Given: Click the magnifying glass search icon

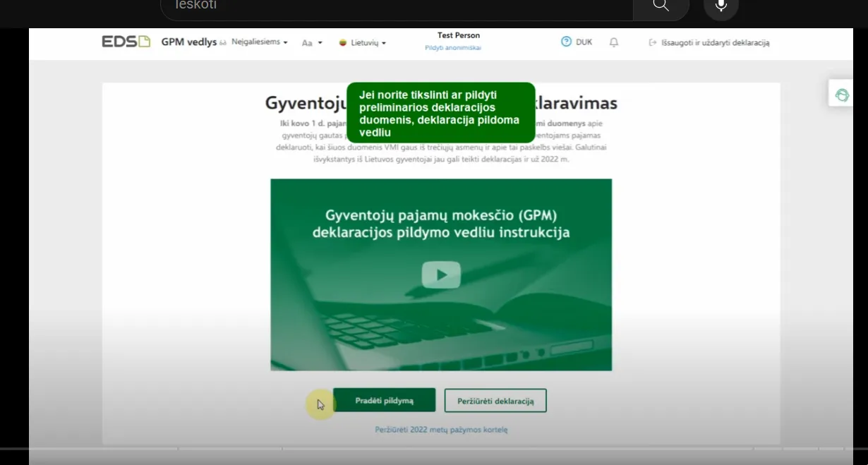Looking at the screenshot, I should click(661, 6).
